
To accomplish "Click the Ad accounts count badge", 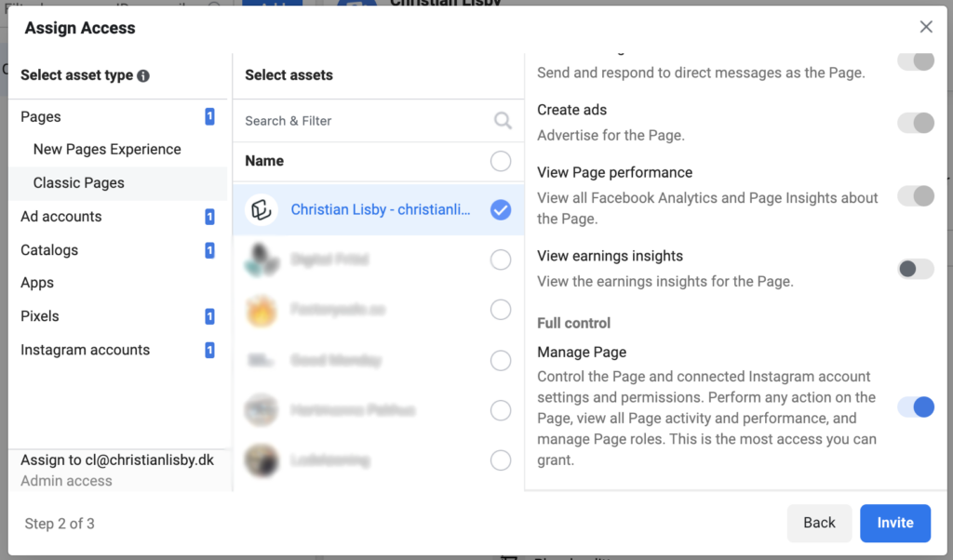I will 209,217.
